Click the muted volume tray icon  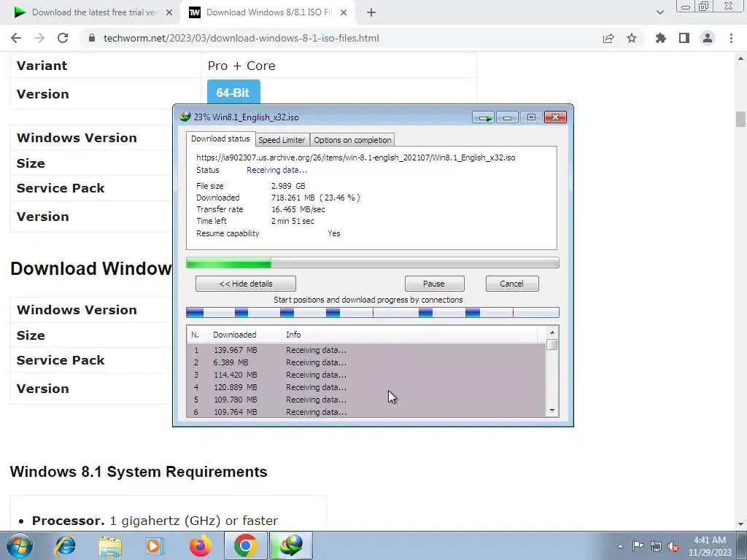(673, 546)
